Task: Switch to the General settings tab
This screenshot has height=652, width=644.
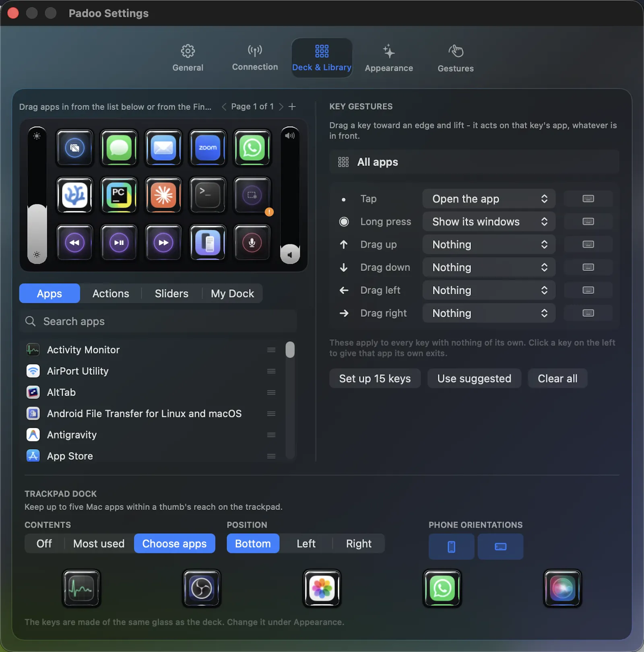Action: (x=188, y=58)
